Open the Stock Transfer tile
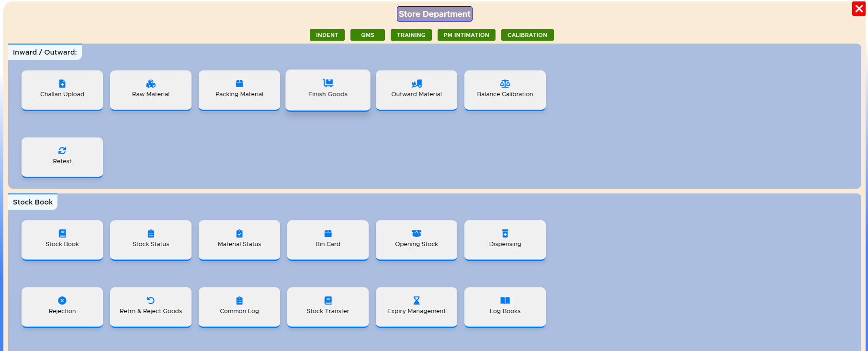This screenshot has height=351, width=868. [x=328, y=307]
